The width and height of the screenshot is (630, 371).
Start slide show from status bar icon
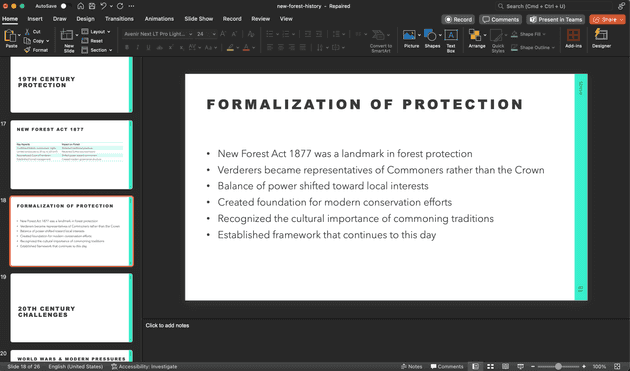pos(520,366)
